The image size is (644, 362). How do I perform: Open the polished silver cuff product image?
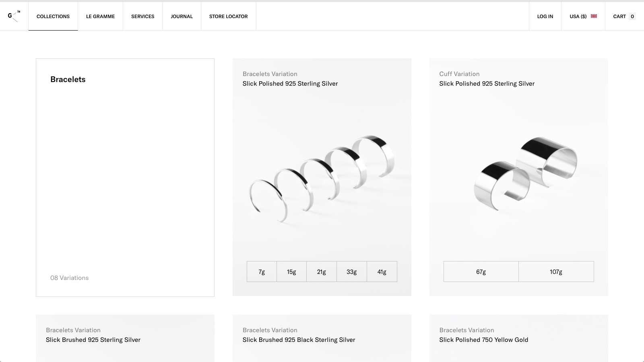523,173
